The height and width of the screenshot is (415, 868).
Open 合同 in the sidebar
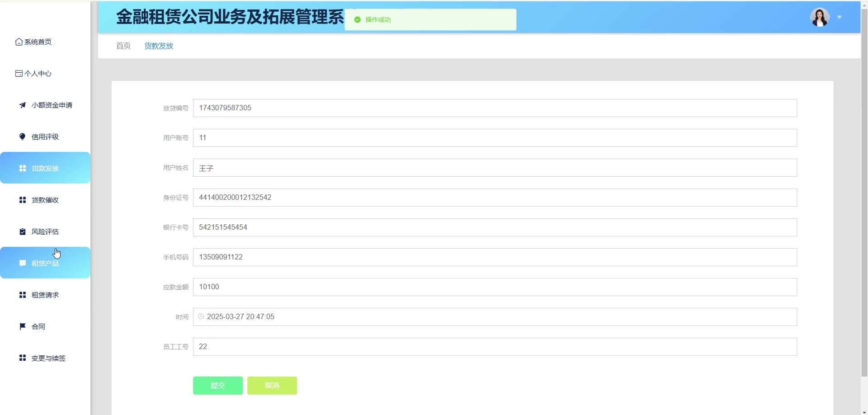click(x=45, y=327)
